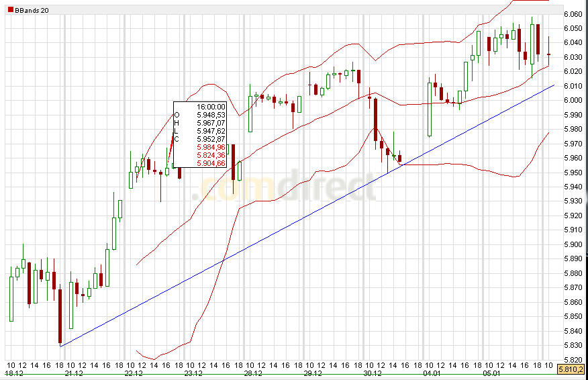Click the red lower band value "5.824,36"
The image size is (588, 380).
click(x=211, y=155)
